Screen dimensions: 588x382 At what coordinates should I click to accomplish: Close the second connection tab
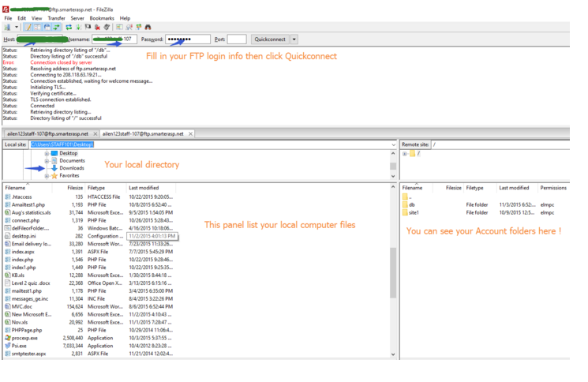tap(190, 134)
